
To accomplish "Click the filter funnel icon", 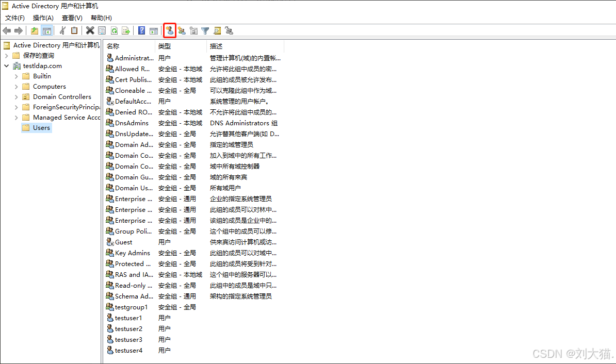I will coord(205,30).
